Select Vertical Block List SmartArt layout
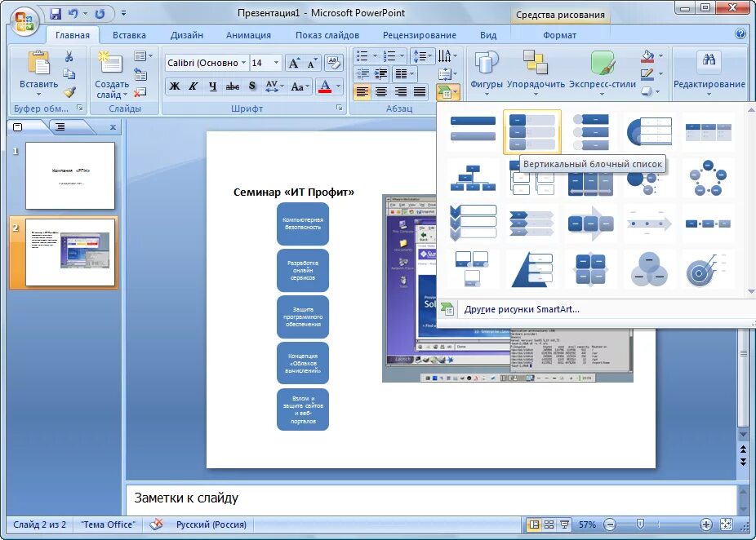Viewport: 756px width, 540px height. point(531,132)
